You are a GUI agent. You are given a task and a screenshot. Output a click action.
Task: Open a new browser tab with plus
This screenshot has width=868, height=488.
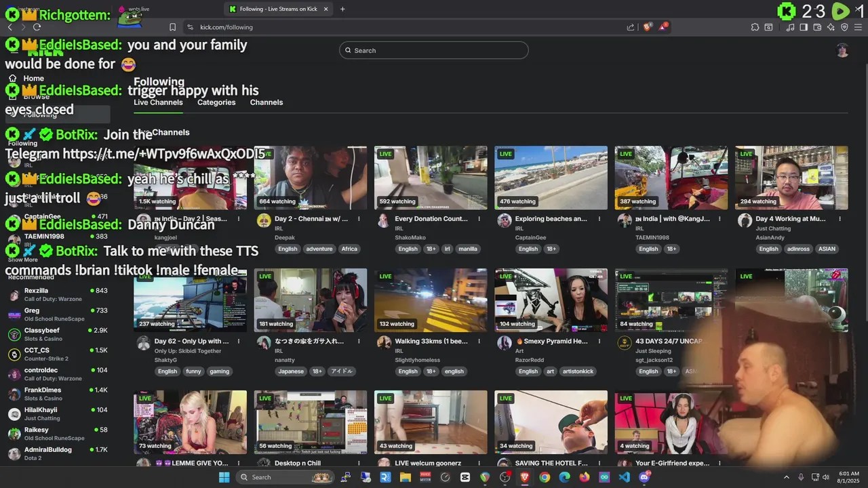[342, 9]
